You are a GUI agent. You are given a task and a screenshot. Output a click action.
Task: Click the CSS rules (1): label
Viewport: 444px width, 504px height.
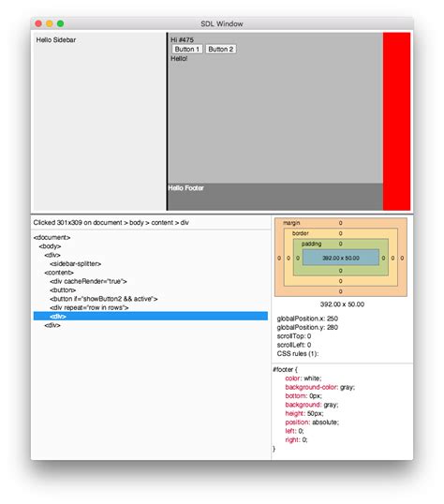click(298, 353)
